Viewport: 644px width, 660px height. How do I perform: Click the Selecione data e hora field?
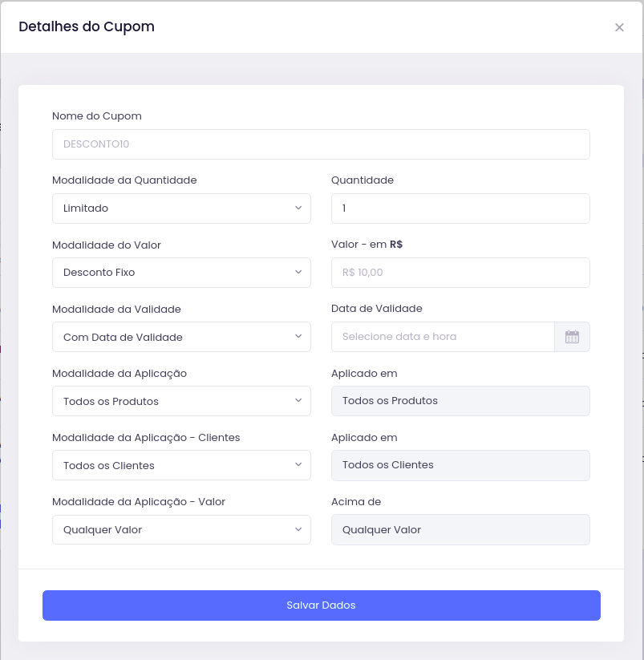pyautogui.click(x=443, y=337)
